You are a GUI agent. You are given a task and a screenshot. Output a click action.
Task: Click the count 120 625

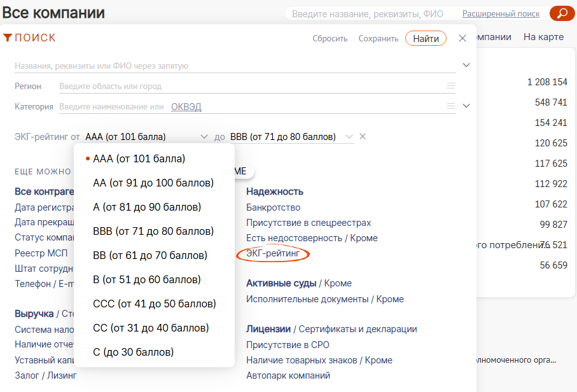click(x=551, y=143)
